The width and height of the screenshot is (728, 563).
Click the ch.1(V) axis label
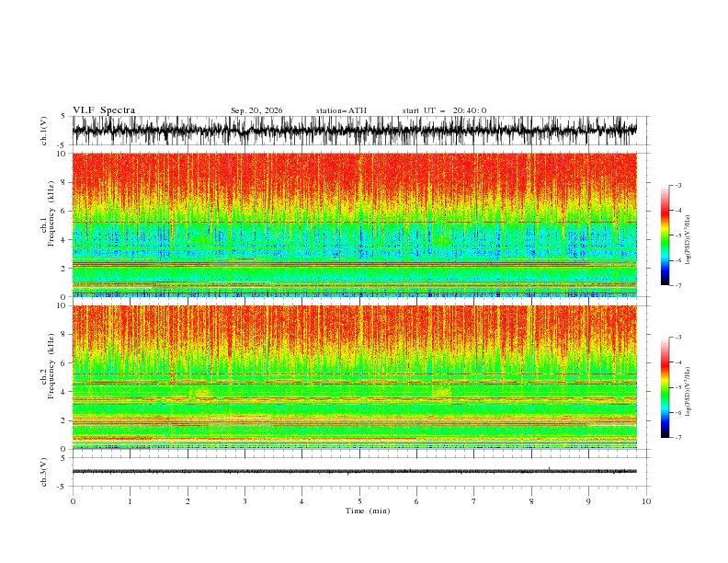click(44, 131)
